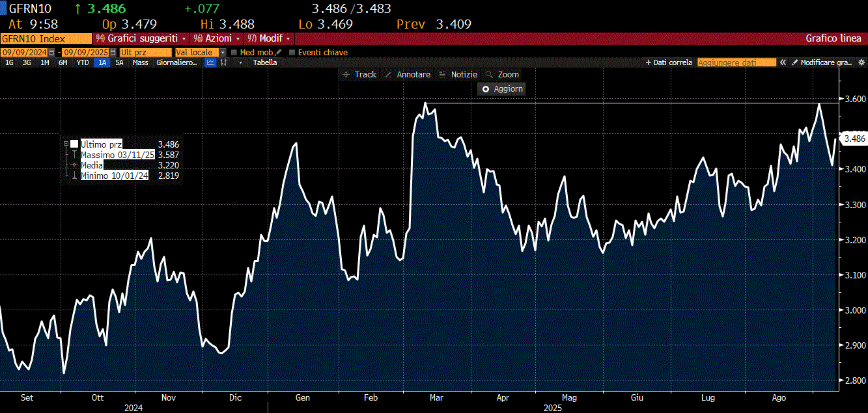The width and height of the screenshot is (868, 413).
Task: Open the start date calendar picker icon
Action: click(52, 53)
